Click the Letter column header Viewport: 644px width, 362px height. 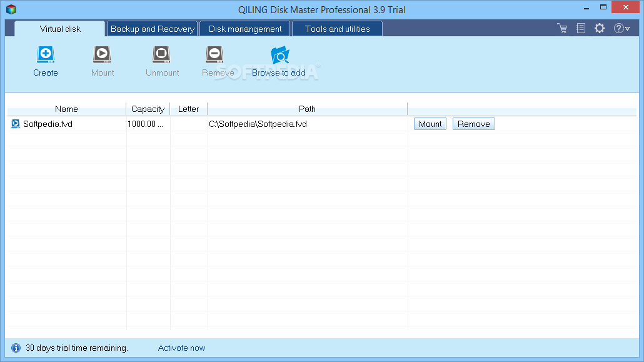(189, 109)
